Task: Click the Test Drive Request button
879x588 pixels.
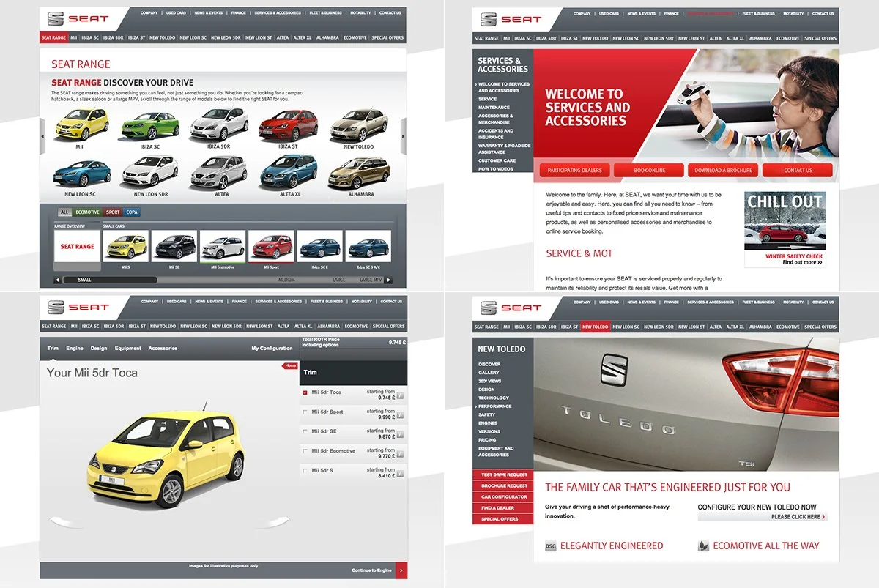Action: click(503, 475)
